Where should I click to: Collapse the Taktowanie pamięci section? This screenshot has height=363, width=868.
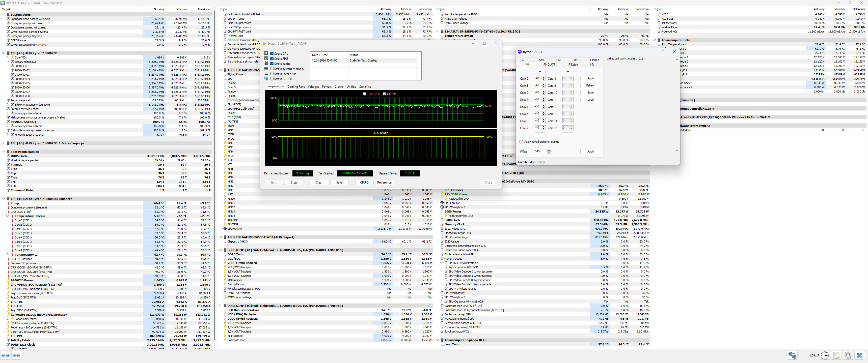[4, 152]
